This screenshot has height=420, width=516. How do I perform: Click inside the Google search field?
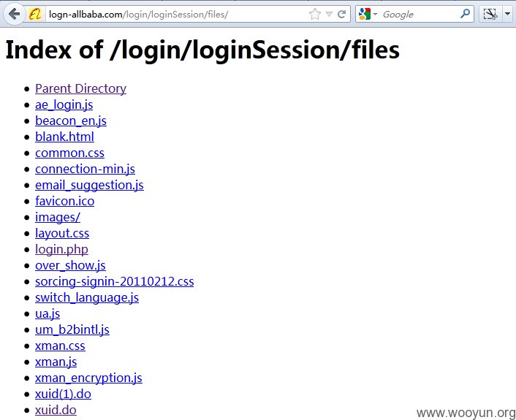(x=420, y=14)
